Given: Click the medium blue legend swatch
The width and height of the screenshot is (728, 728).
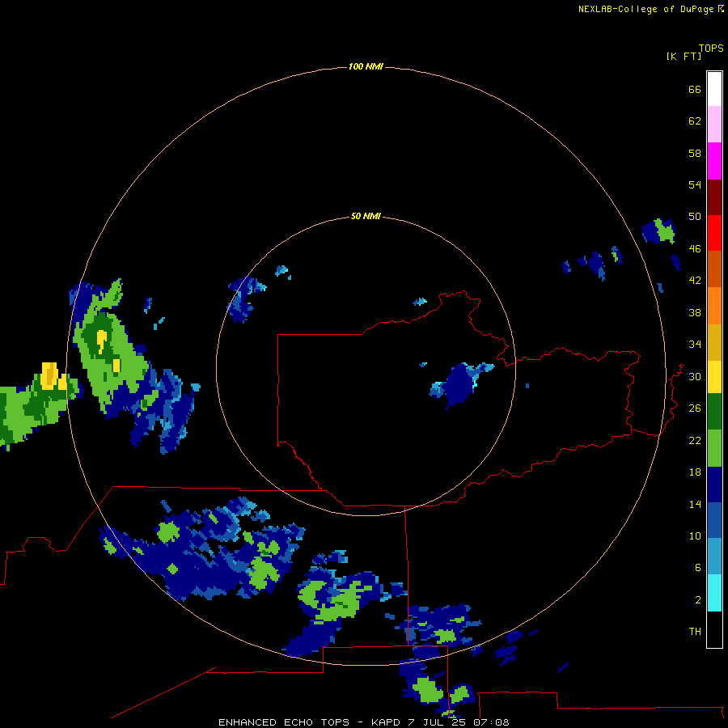Looking at the screenshot, I should (x=714, y=520).
